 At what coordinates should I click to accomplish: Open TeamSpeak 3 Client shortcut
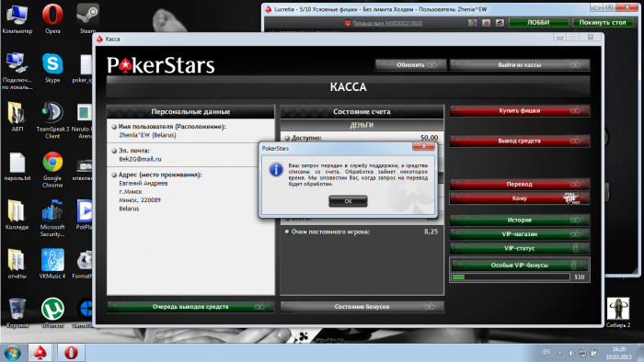(x=52, y=120)
